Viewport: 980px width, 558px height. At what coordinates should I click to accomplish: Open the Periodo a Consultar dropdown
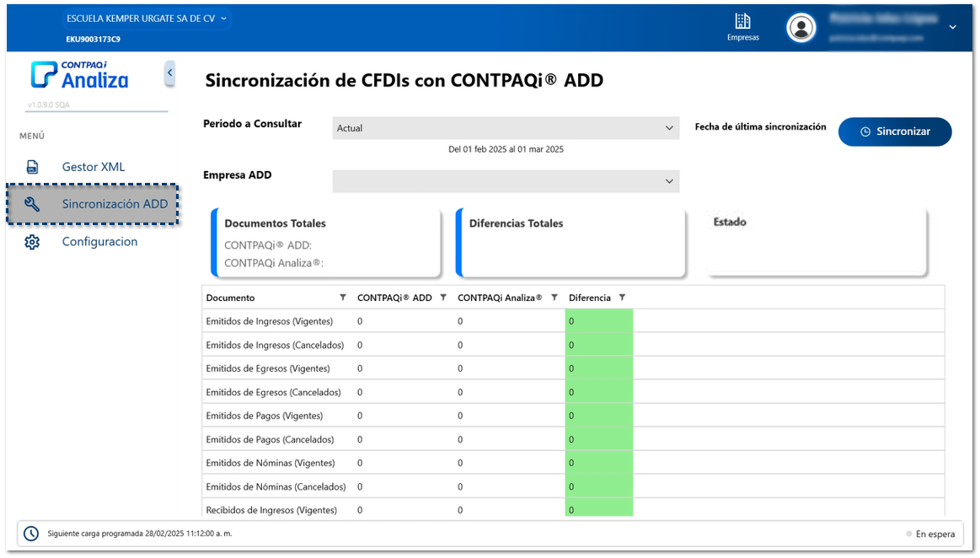pos(506,128)
